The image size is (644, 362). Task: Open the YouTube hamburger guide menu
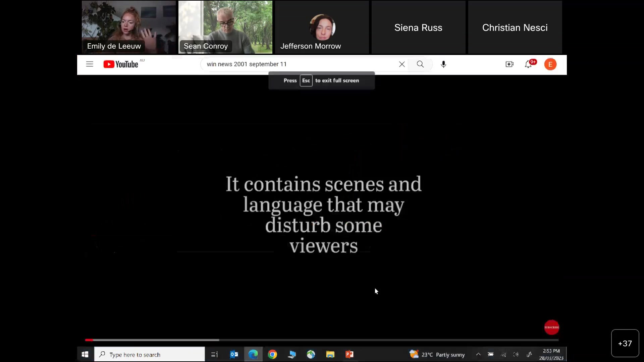pos(89,64)
